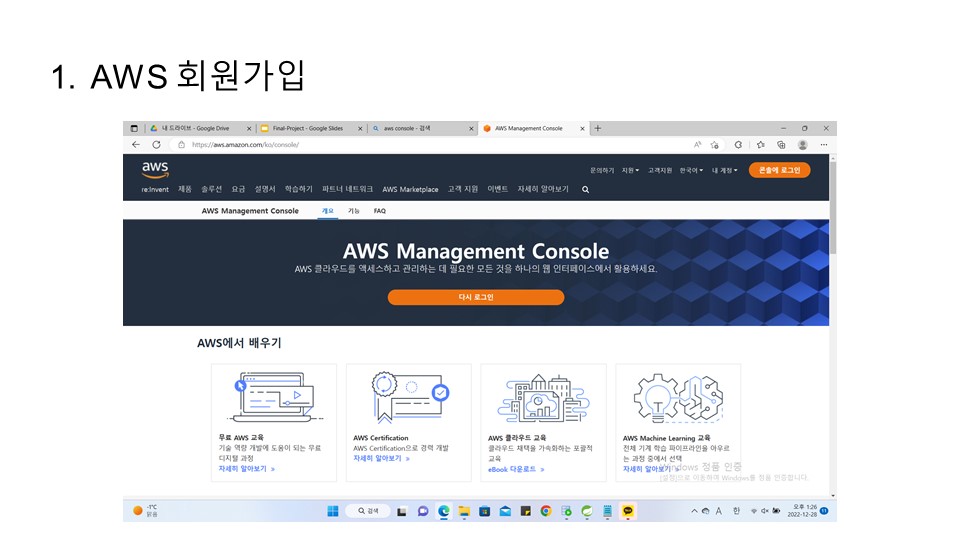Click the re:Invent menu item
The width and height of the screenshot is (960, 540).
155,190
